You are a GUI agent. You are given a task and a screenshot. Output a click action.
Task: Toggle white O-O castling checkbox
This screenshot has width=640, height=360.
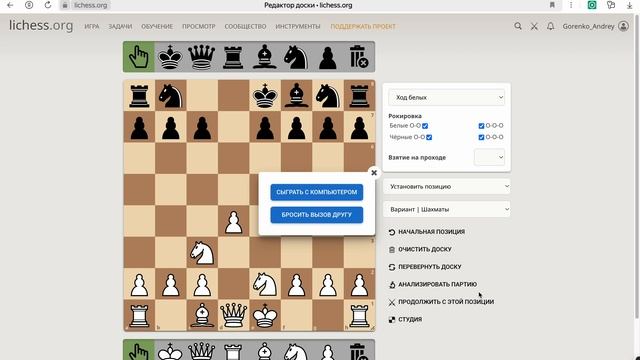pyautogui.click(x=425, y=126)
